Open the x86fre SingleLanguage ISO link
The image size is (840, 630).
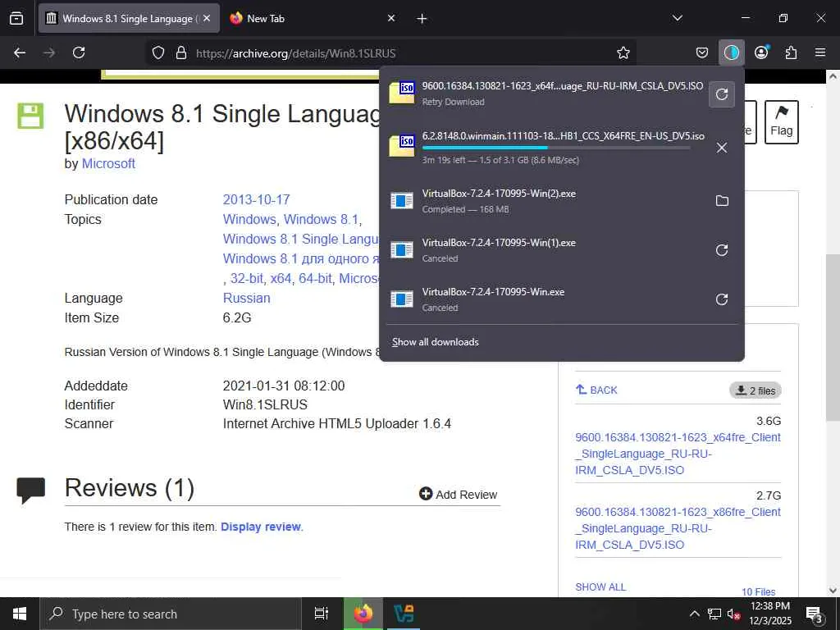point(678,528)
